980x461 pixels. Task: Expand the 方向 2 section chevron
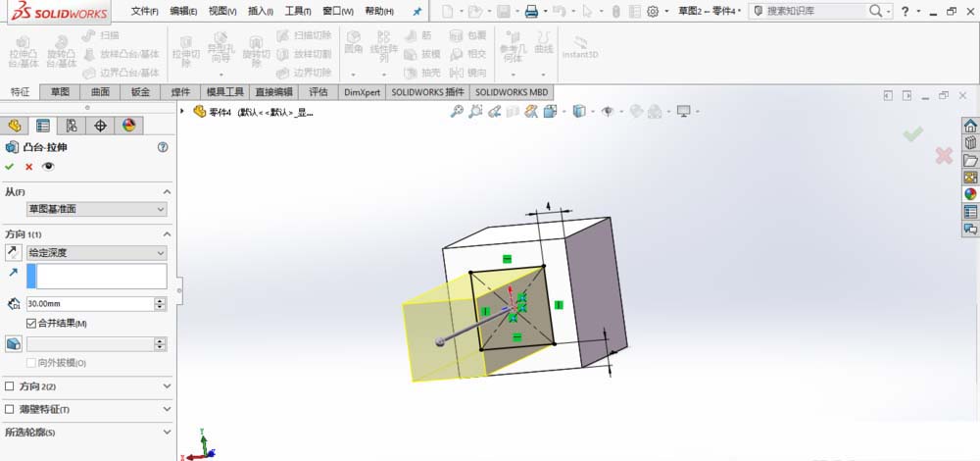pos(167,386)
